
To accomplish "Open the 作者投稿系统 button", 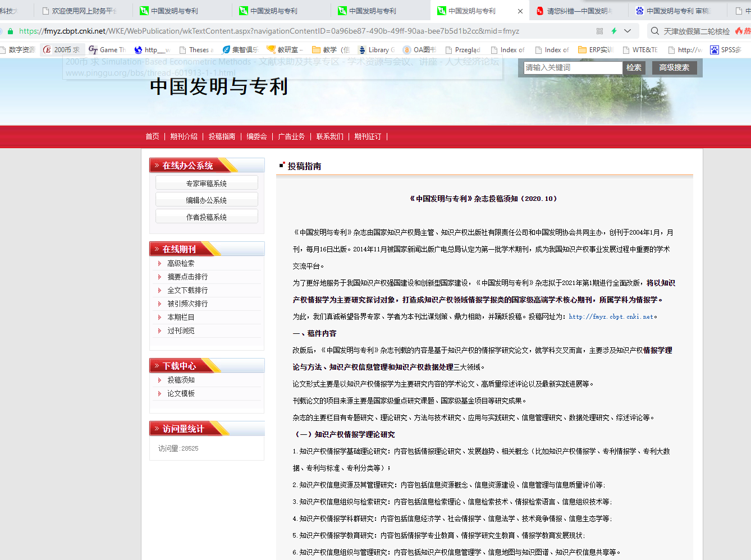I will tap(207, 217).
